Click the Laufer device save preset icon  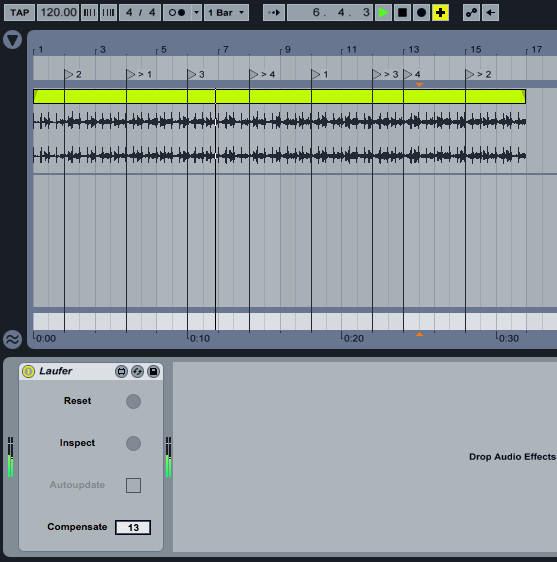(153, 371)
